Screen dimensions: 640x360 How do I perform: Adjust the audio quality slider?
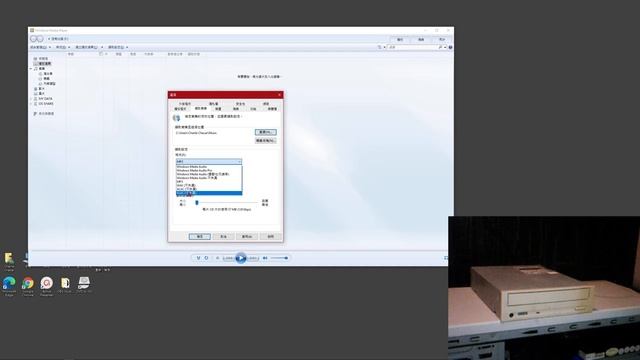[197, 202]
